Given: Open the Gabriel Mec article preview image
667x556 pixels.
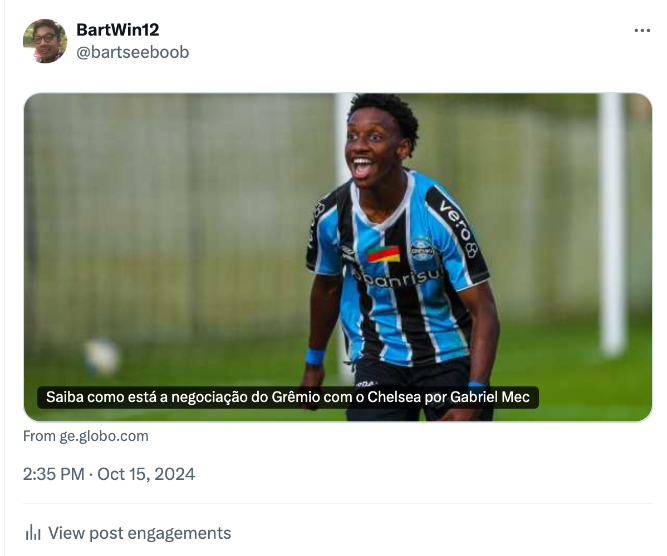Looking at the screenshot, I should click(338, 257).
